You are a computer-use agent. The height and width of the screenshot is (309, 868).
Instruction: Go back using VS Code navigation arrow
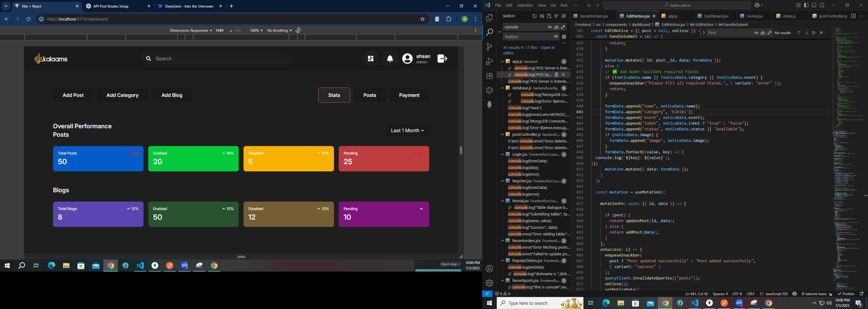(589, 5)
